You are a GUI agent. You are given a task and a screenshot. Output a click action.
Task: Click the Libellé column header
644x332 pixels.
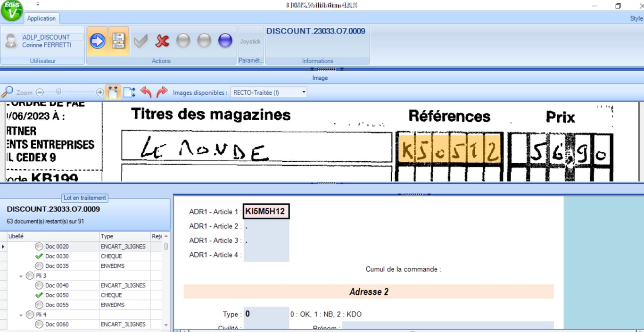point(53,236)
